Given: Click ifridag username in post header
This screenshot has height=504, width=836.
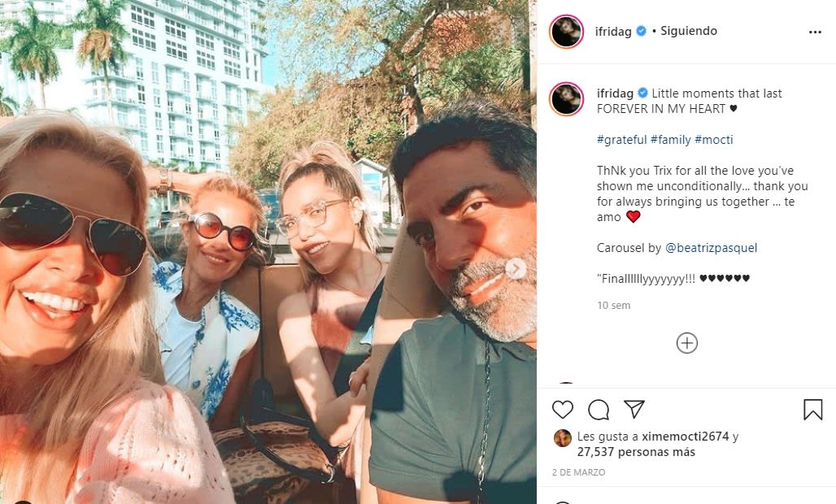Looking at the screenshot, I should [x=613, y=32].
